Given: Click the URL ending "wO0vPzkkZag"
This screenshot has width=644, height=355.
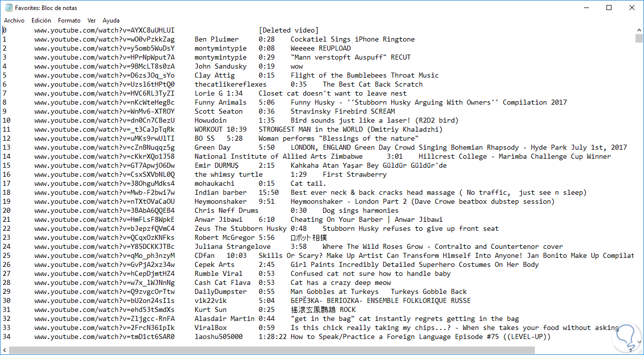Looking at the screenshot, I should (105, 39).
